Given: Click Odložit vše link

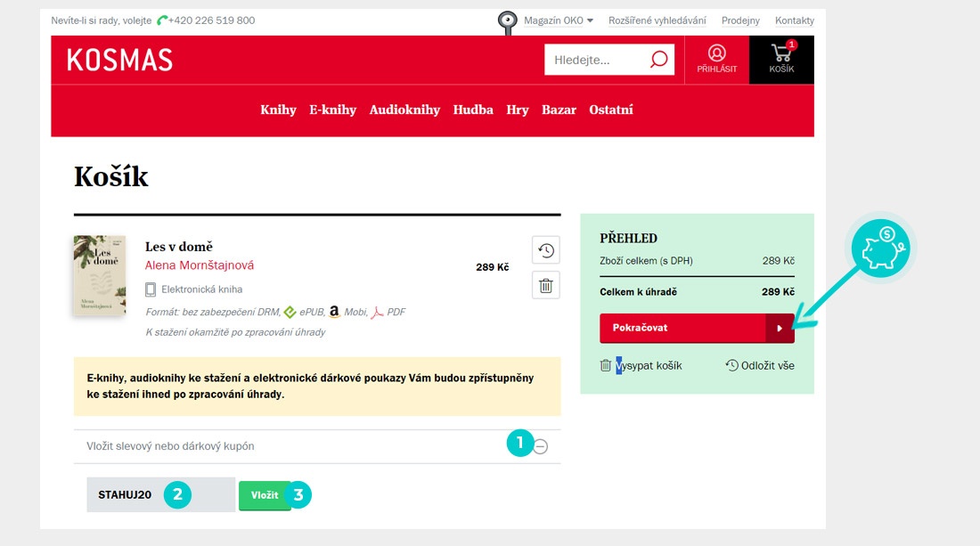Looking at the screenshot, I should coord(760,365).
